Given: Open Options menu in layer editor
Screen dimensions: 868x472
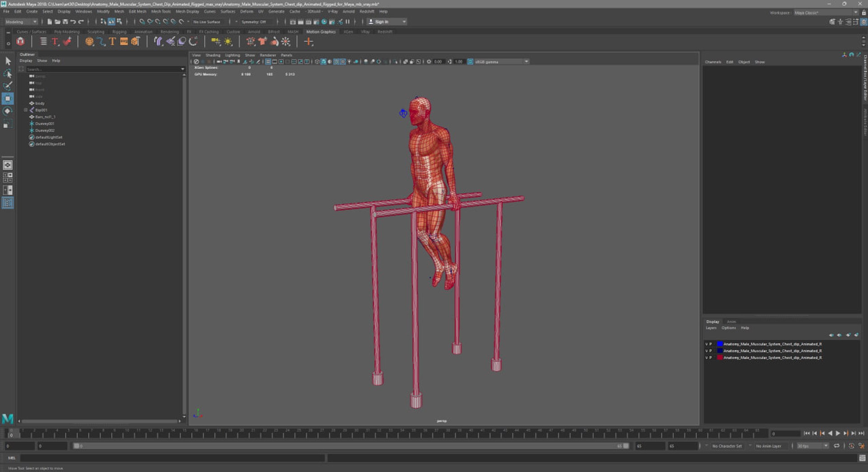Looking at the screenshot, I should point(728,328).
